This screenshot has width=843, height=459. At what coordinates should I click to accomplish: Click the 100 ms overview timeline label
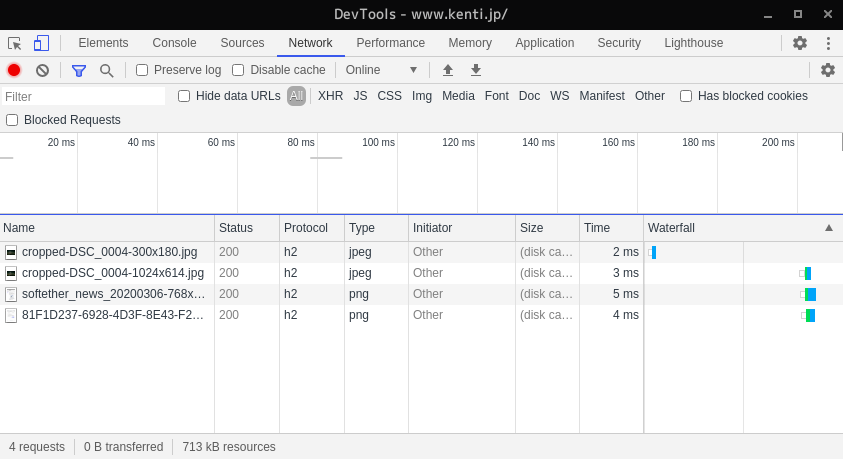tap(378, 142)
